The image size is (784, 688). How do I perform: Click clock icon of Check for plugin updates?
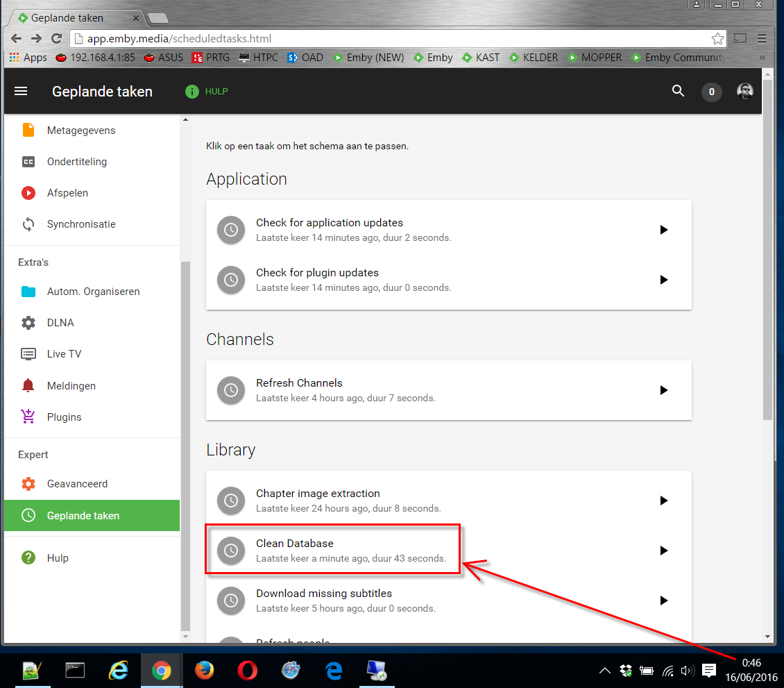pyautogui.click(x=231, y=280)
